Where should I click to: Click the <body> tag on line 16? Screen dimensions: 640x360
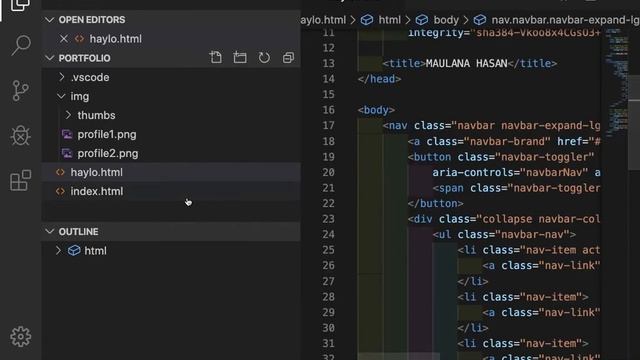click(376, 110)
